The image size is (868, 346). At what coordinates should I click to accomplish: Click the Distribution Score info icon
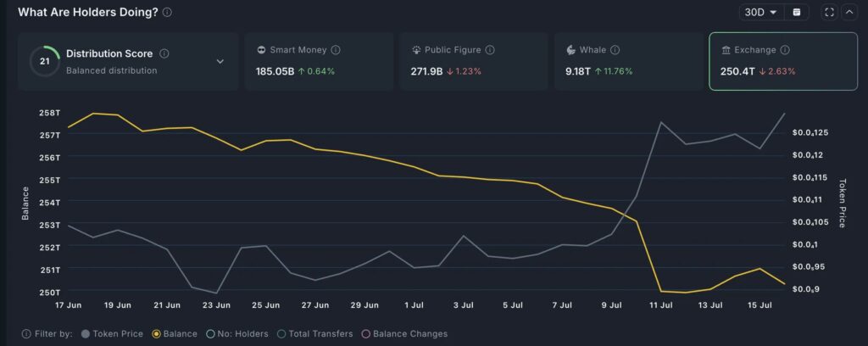click(164, 53)
